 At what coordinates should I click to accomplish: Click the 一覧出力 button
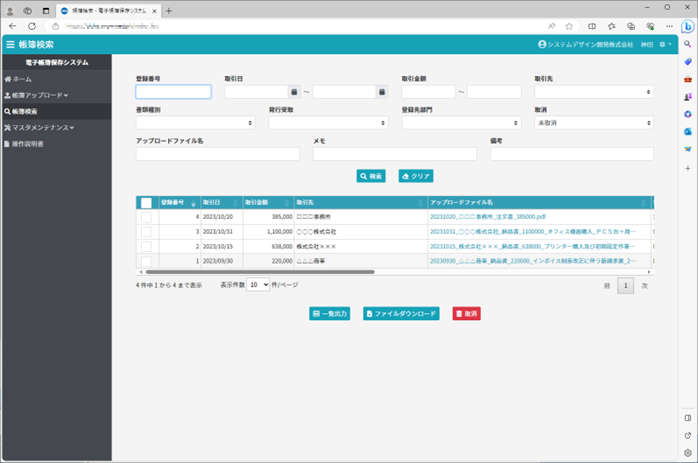pos(329,314)
